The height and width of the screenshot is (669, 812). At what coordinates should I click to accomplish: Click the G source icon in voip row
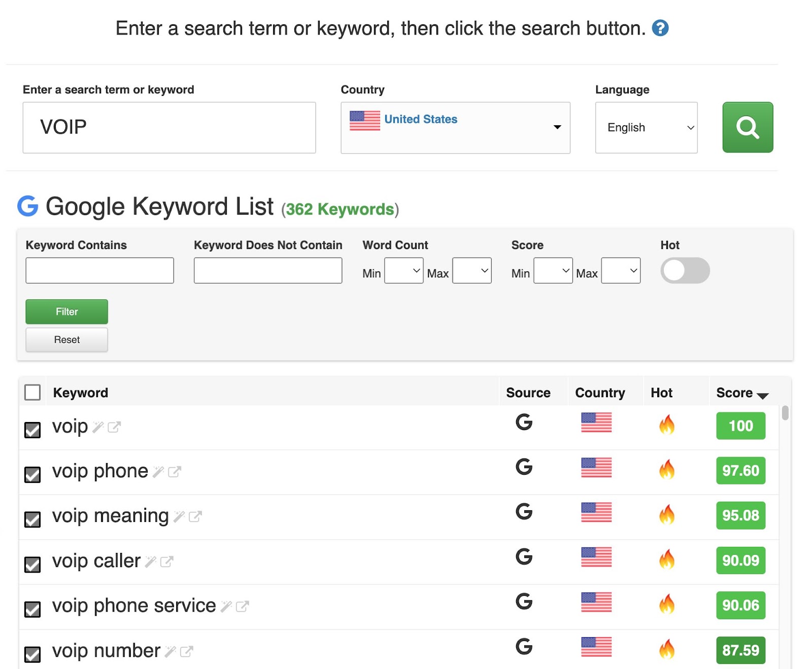(524, 423)
